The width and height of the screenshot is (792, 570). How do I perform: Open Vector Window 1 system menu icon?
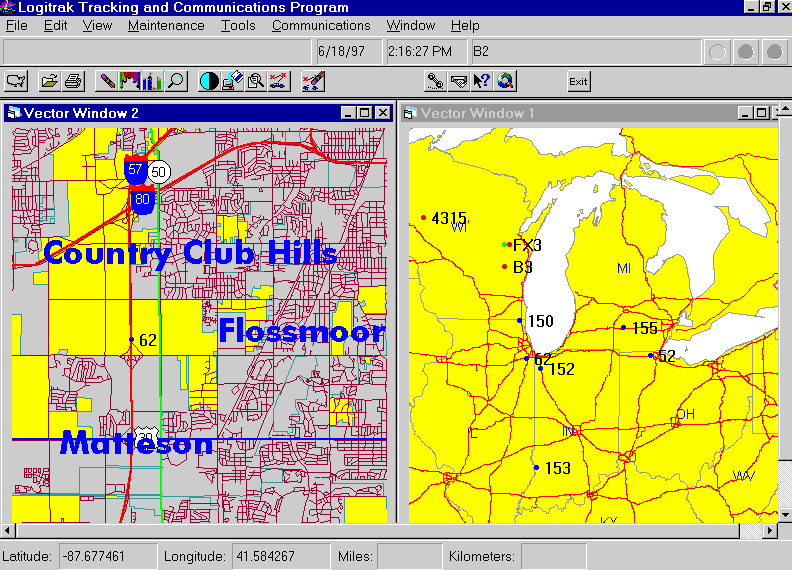[410, 113]
